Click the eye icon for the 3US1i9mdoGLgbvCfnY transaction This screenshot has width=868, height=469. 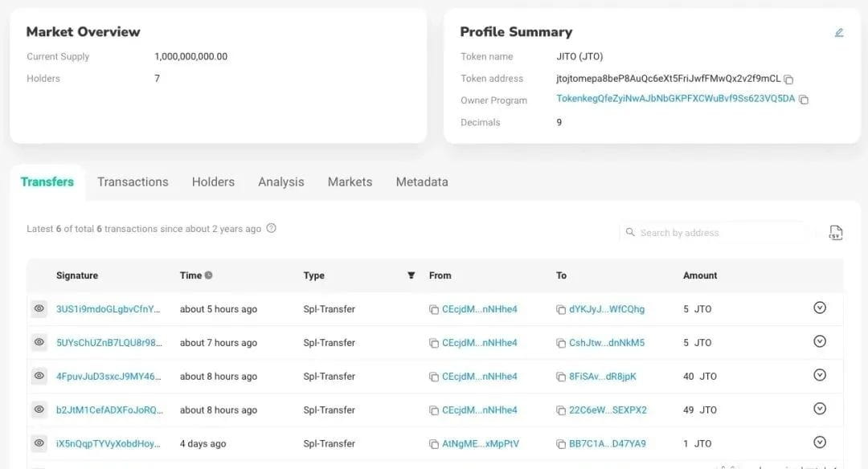tap(39, 308)
